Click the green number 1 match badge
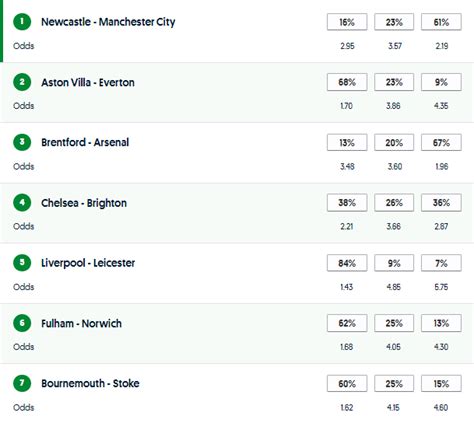The height and width of the screenshot is (423, 474). point(22,22)
